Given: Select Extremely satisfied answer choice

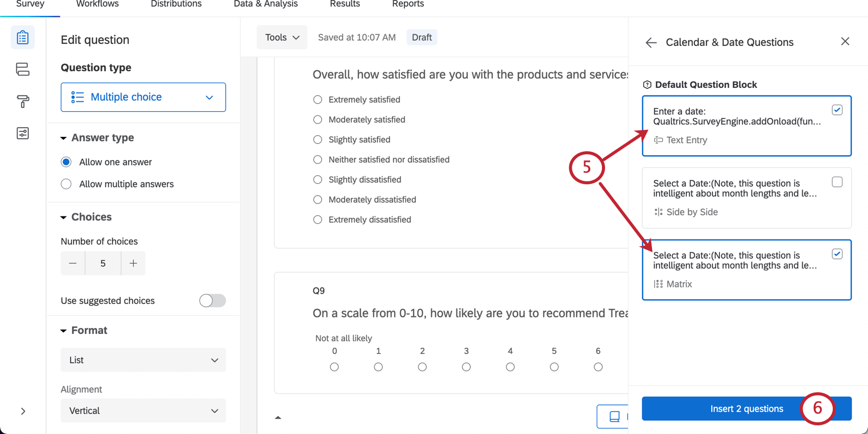Looking at the screenshot, I should 318,100.
